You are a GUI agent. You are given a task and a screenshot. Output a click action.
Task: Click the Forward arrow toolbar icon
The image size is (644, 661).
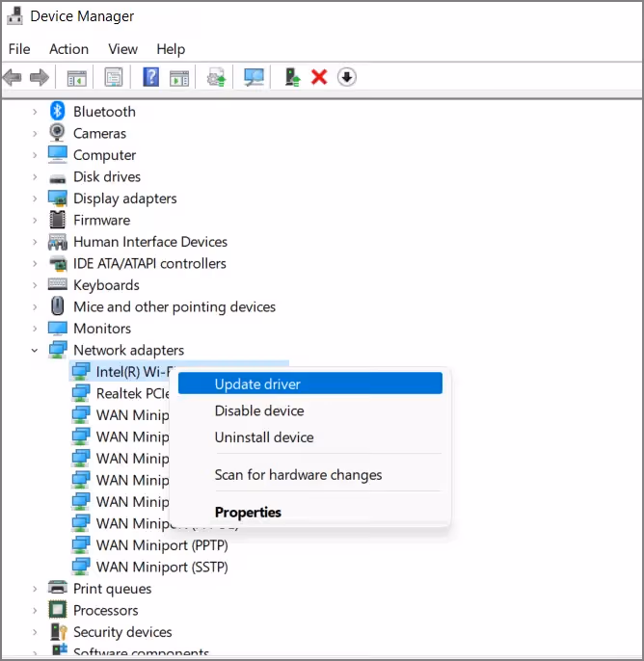(40, 77)
